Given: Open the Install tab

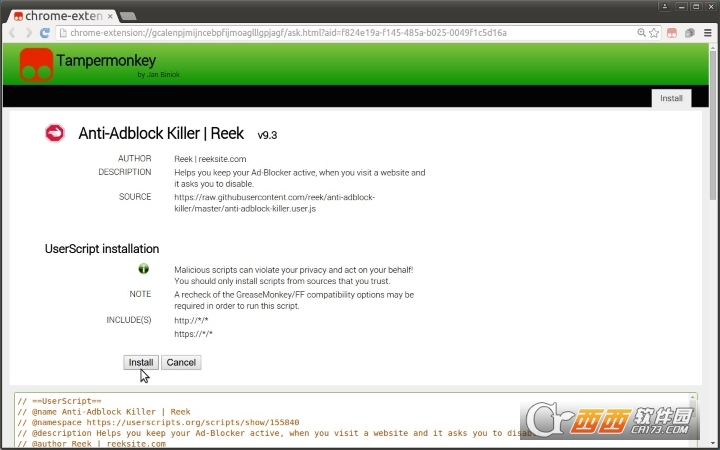Looking at the screenshot, I should pyautogui.click(x=671, y=98).
